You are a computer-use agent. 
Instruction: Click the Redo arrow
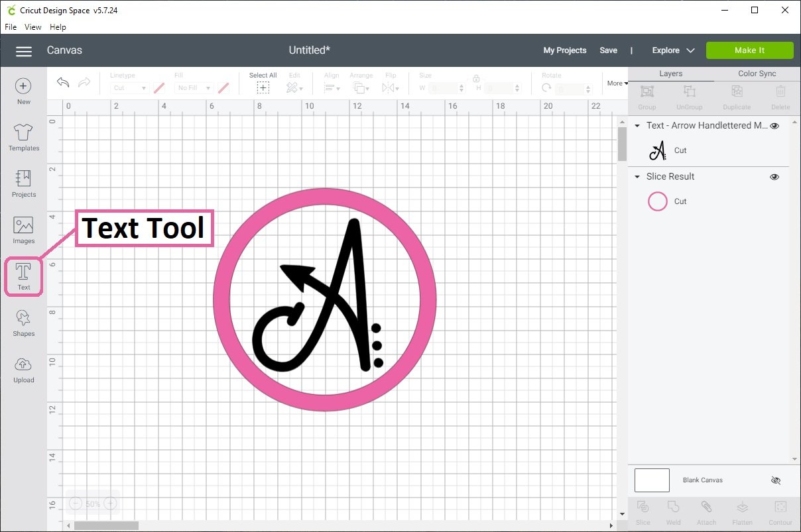(x=84, y=83)
